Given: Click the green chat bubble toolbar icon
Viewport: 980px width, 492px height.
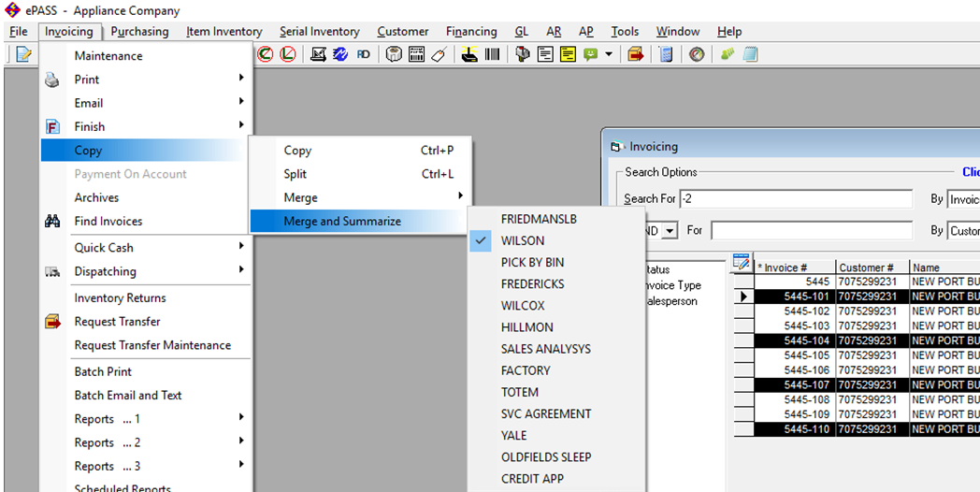Looking at the screenshot, I should 590,54.
